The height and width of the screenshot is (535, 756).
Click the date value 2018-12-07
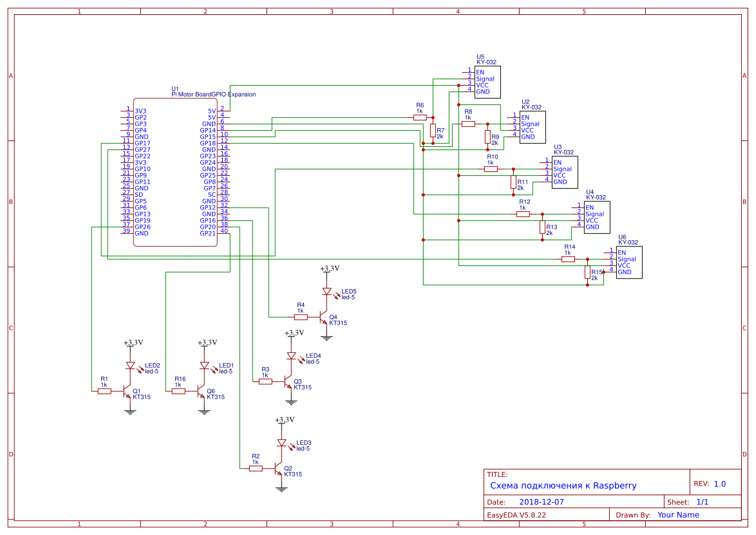542,502
